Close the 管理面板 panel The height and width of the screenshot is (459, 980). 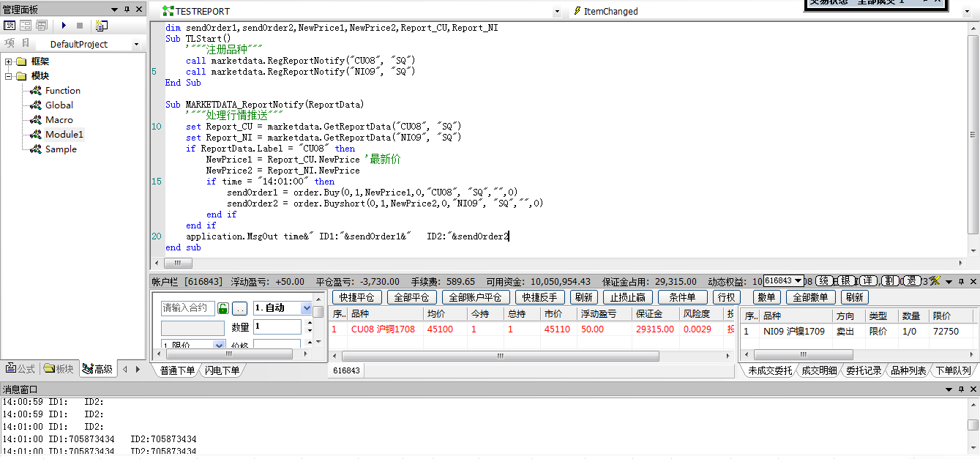pos(139,10)
